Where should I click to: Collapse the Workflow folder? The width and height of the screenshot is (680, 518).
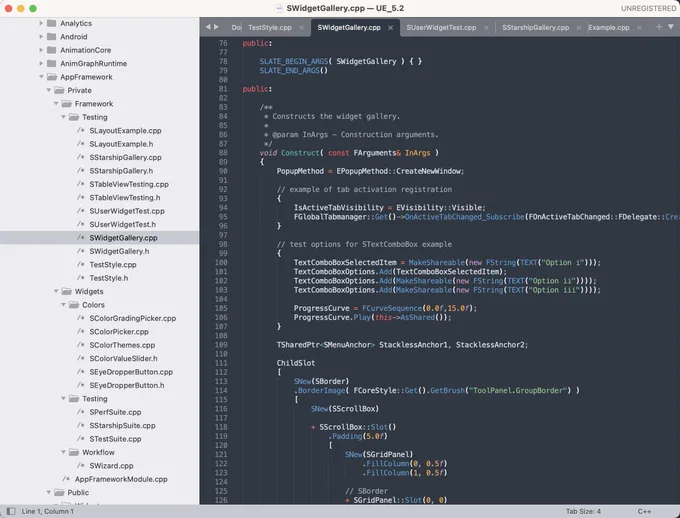tap(63, 452)
